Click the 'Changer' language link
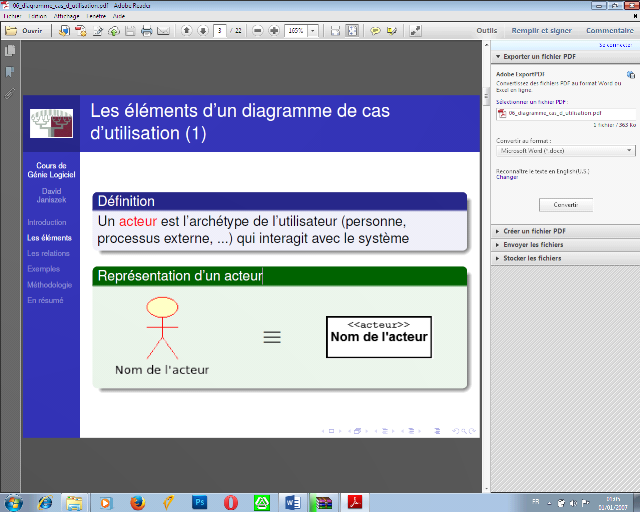This screenshot has height=512, width=640. tap(506, 177)
